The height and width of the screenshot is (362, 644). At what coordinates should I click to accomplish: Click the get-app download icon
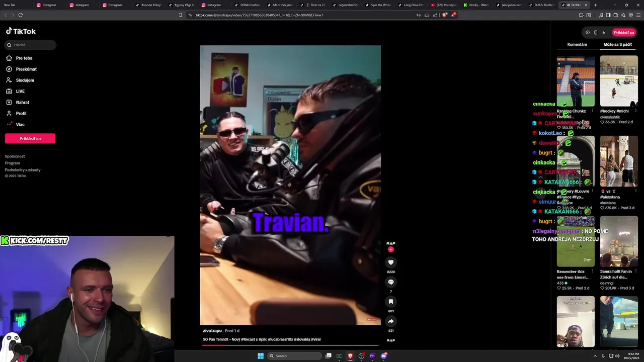[604, 33]
